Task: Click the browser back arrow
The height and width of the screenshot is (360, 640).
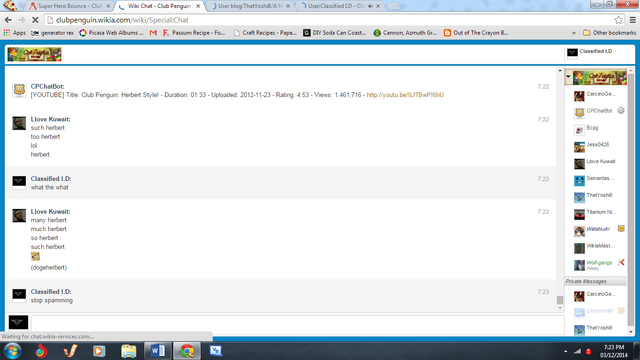Action: point(8,20)
